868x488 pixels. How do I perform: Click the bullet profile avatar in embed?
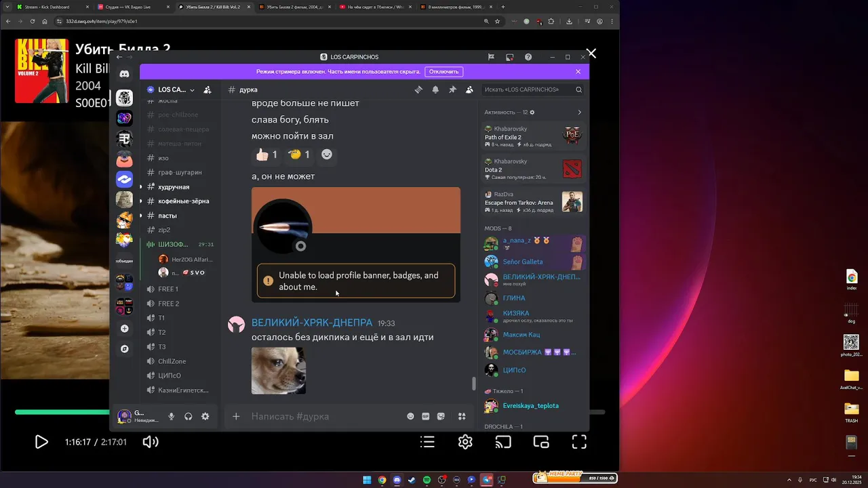pyautogui.click(x=282, y=227)
